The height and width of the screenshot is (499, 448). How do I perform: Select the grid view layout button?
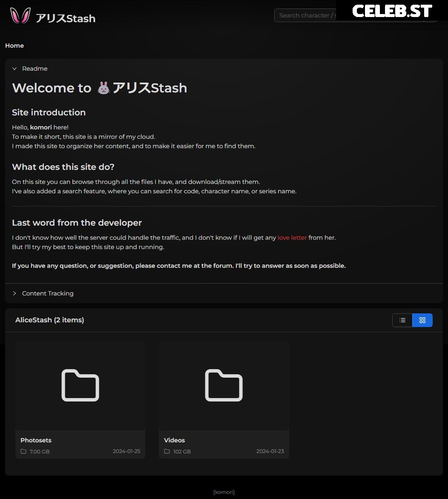click(x=422, y=320)
